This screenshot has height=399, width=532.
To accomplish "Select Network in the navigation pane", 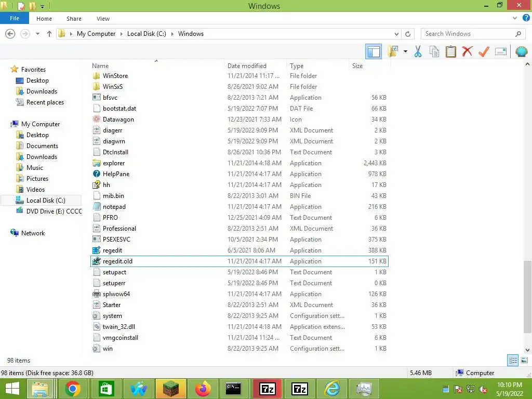I will tap(33, 233).
